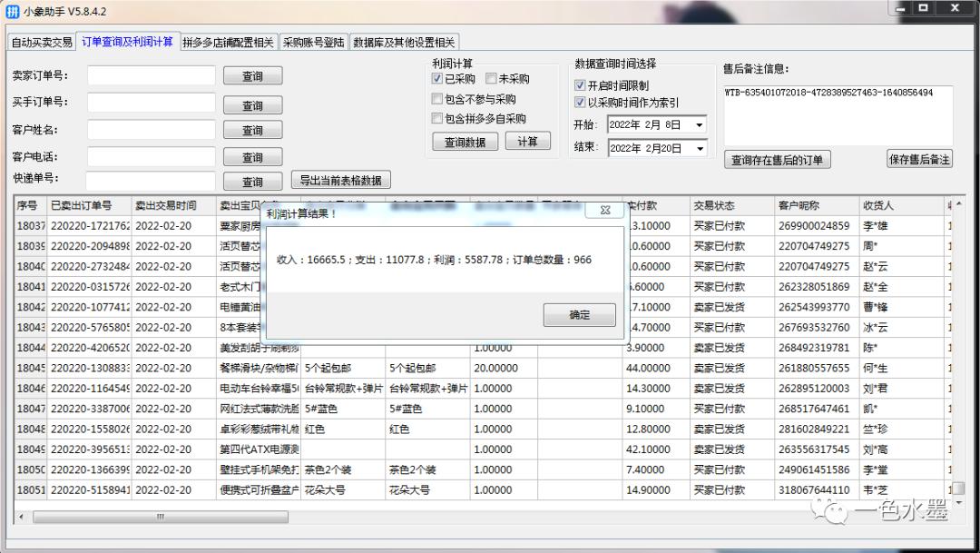Confirm the profit result with 确定
Viewport: 980px width, 553px height.
(x=579, y=314)
